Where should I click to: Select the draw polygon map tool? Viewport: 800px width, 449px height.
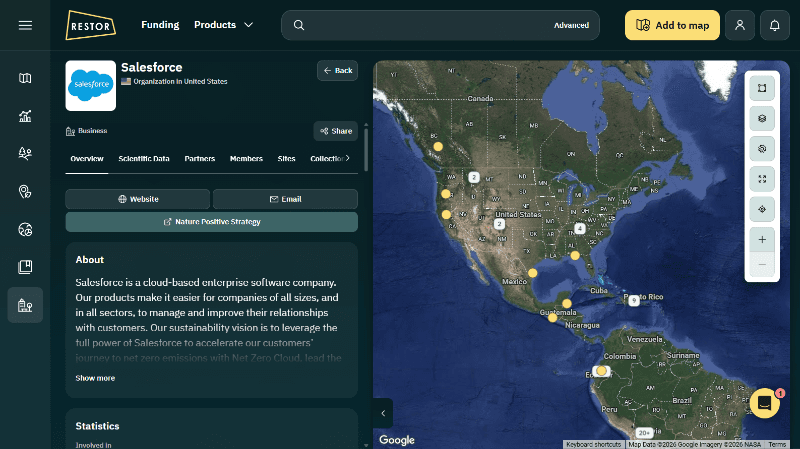point(762,88)
